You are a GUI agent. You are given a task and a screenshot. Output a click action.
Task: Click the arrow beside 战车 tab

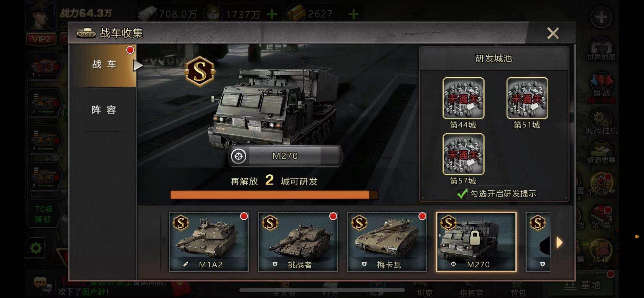(138, 66)
